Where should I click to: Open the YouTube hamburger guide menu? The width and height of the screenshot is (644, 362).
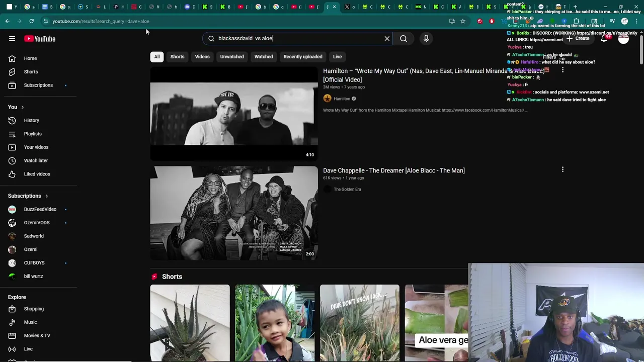click(12, 39)
